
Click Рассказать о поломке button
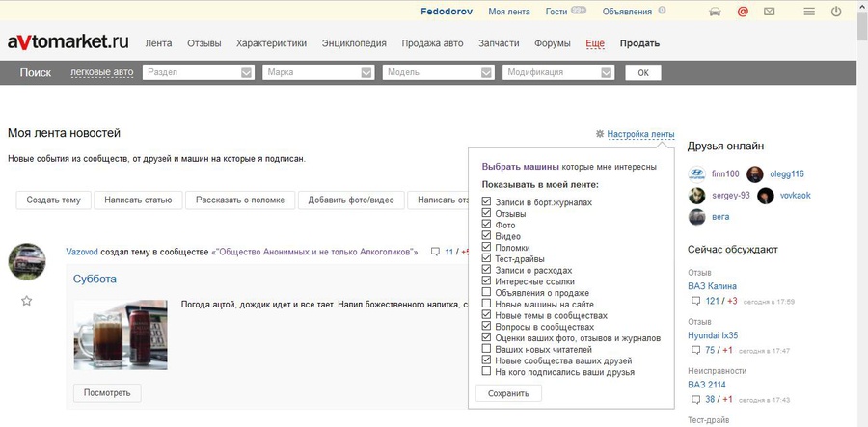[x=240, y=200]
